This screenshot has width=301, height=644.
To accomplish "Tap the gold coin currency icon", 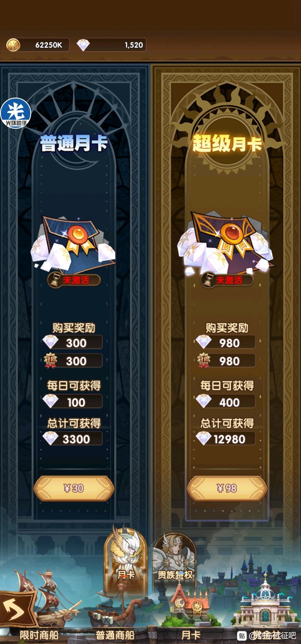I will point(13,45).
